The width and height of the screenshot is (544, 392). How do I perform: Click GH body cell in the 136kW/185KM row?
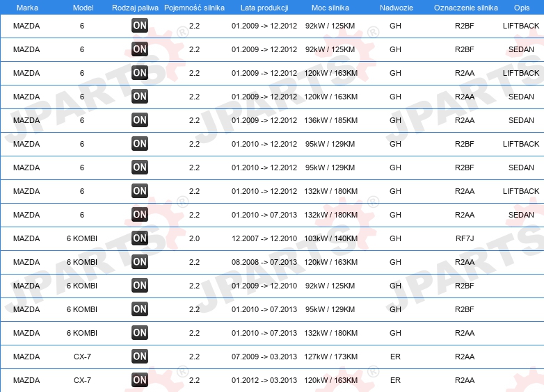(x=395, y=120)
